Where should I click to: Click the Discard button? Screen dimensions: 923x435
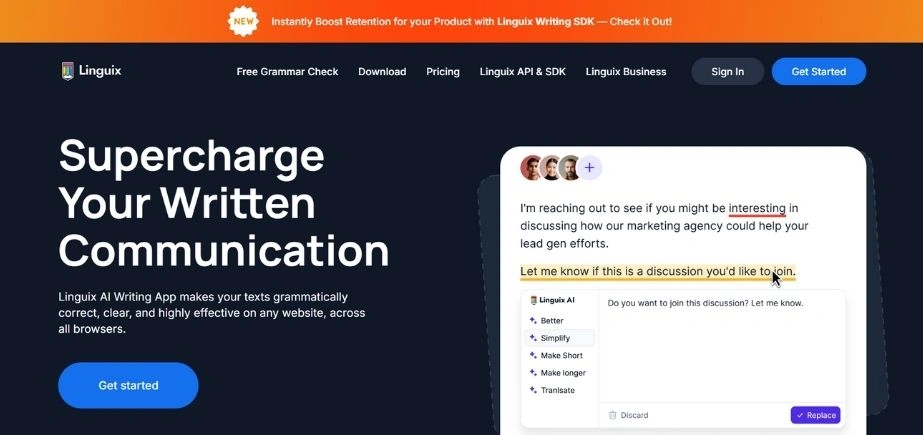(628, 415)
